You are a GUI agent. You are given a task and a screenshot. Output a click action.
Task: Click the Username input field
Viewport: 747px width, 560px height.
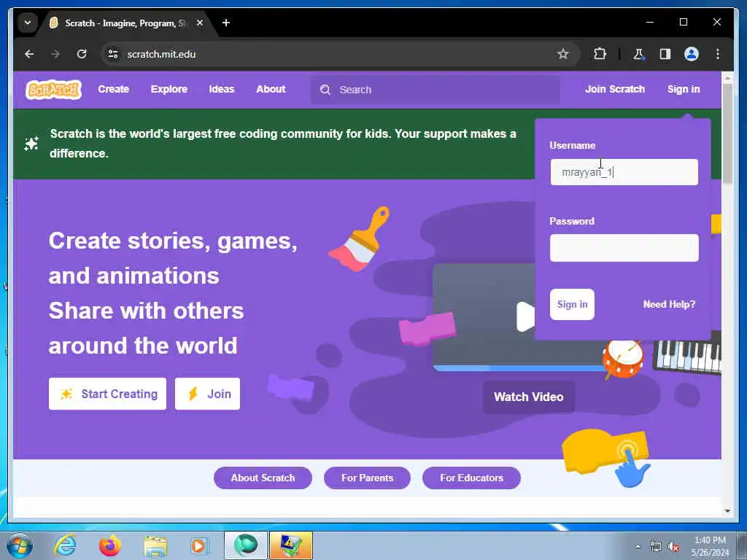pyautogui.click(x=624, y=172)
